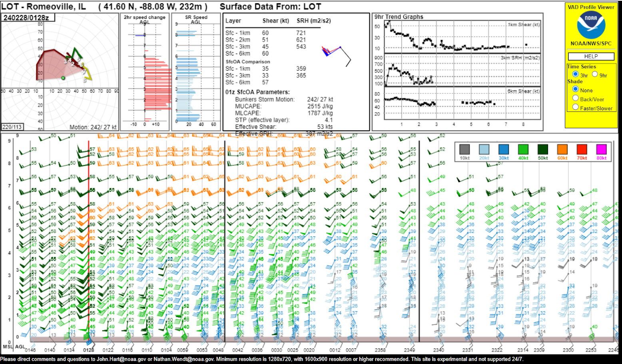This screenshot has height=364, width=622.
Task: Click the VAD Profile Viewer title
Action: click(x=591, y=7)
